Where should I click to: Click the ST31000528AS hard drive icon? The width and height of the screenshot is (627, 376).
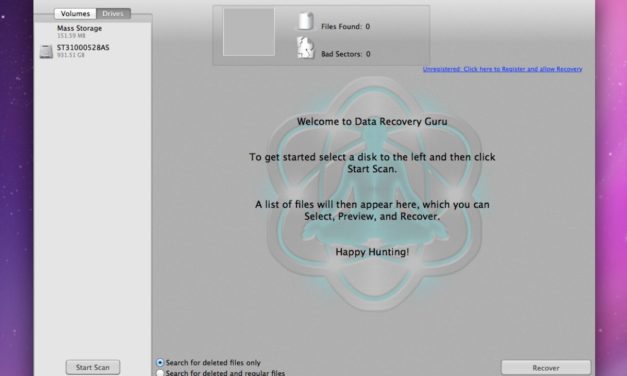click(x=46, y=51)
